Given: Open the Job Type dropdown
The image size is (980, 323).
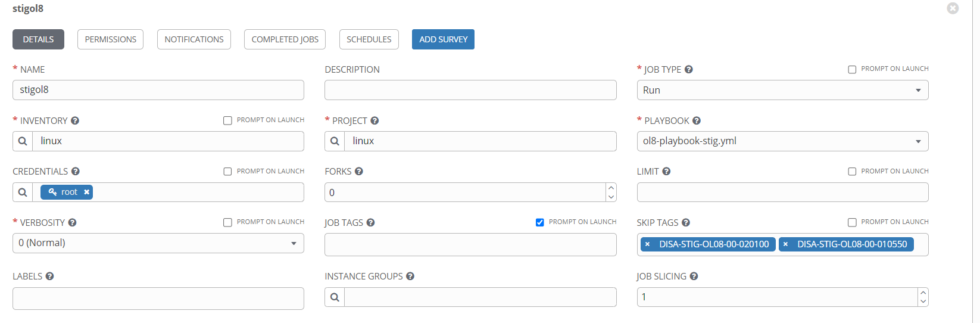Looking at the screenshot, I should pos(782,90).
